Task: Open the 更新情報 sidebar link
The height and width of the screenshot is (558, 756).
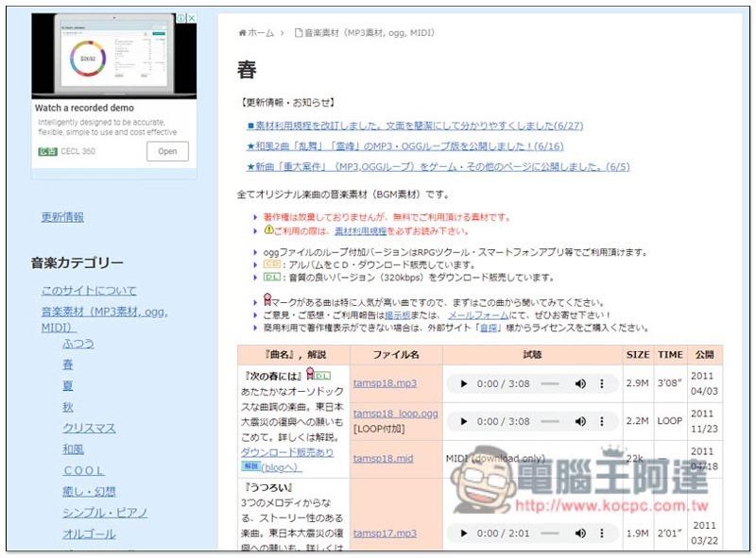Action: coord(62,216)
